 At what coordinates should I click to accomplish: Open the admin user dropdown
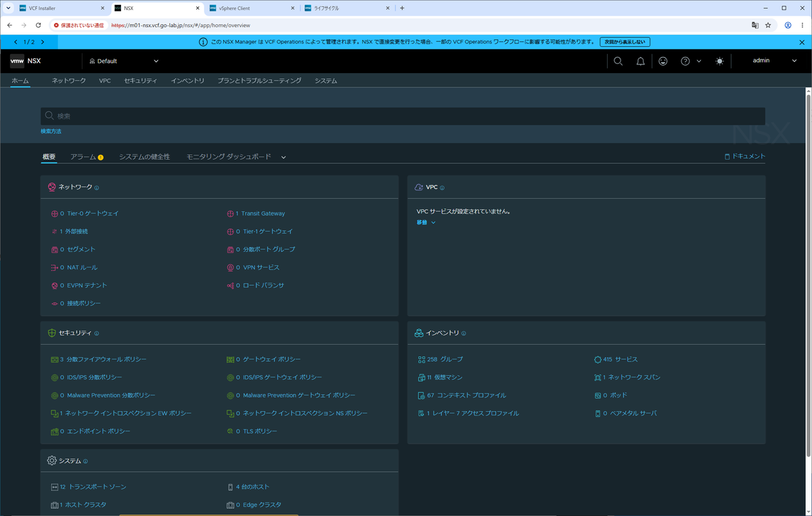click(775, 61)
